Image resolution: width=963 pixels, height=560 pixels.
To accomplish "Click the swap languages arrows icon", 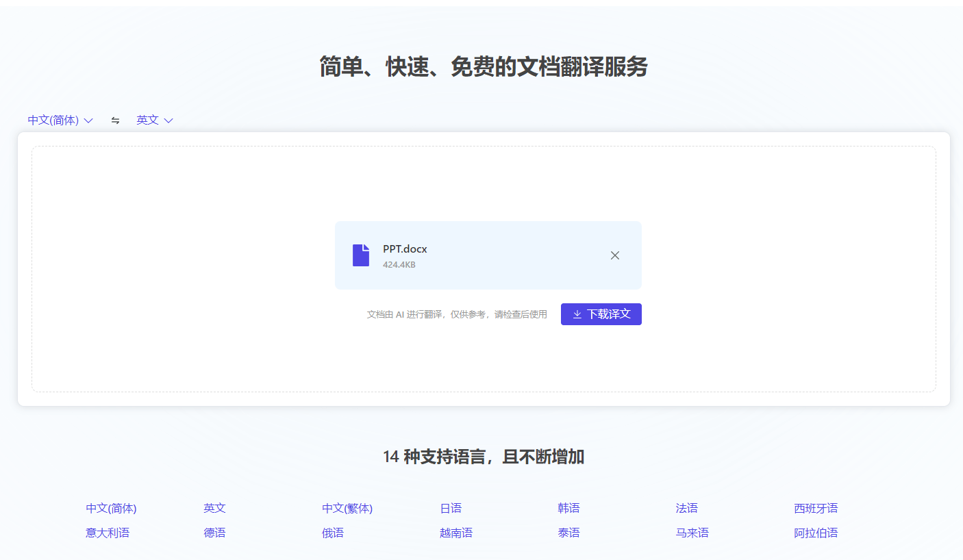I will pyautogui.click(x=115, y=120).
